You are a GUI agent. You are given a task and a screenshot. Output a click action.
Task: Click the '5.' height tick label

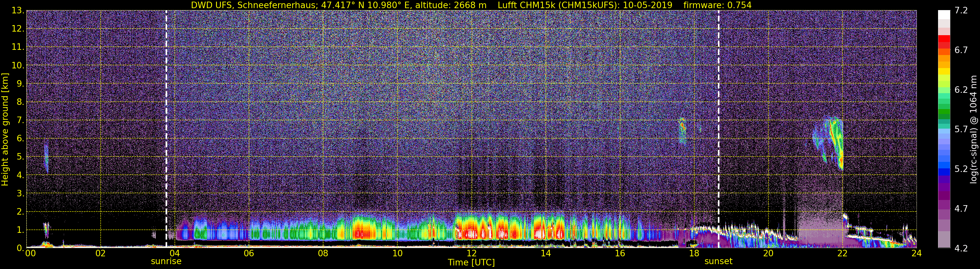tap(20, 157)
